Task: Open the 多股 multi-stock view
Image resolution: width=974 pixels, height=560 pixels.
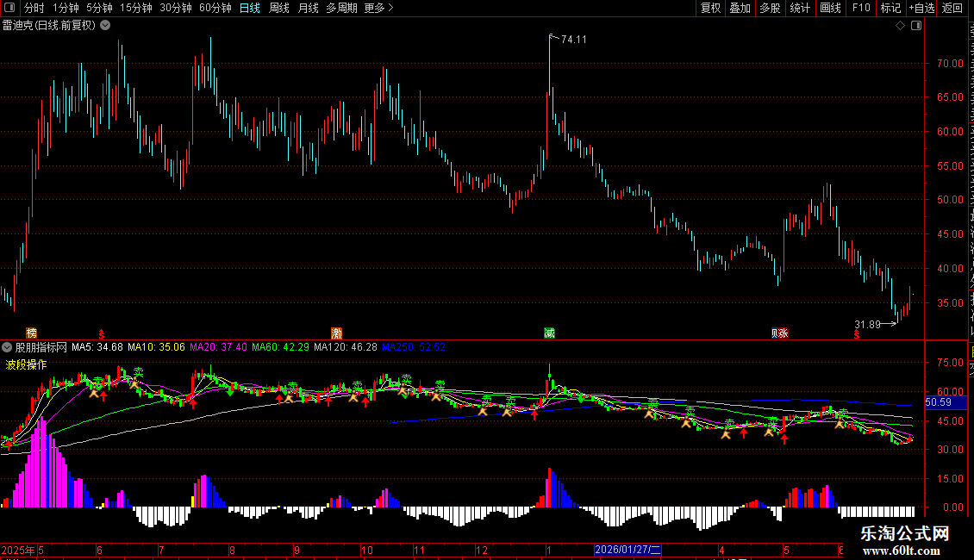Action: [770, 8]
